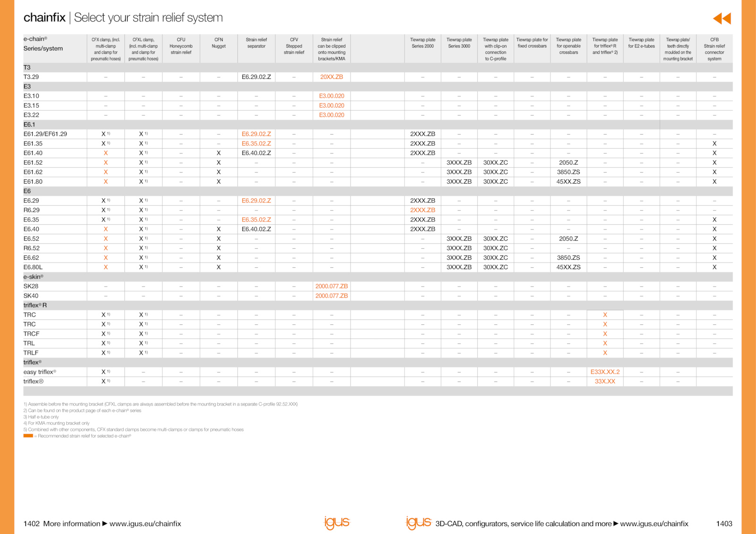
Task: Click 3850.ZS in the E61.62 row
Action: point(568,172)
